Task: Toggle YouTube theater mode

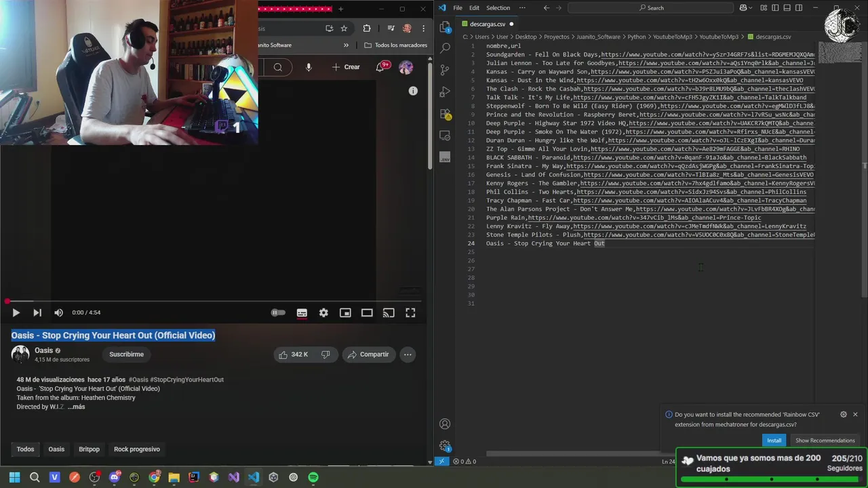Action: point(367,312)
